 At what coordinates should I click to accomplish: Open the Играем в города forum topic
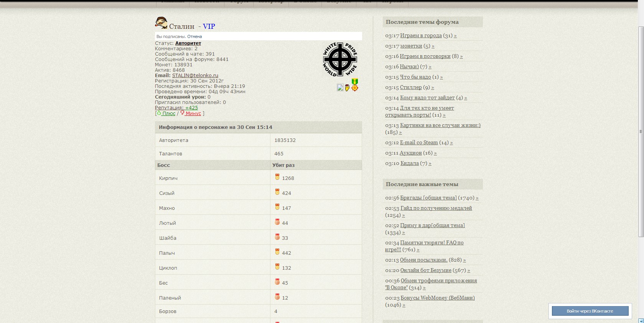[421, 35]
